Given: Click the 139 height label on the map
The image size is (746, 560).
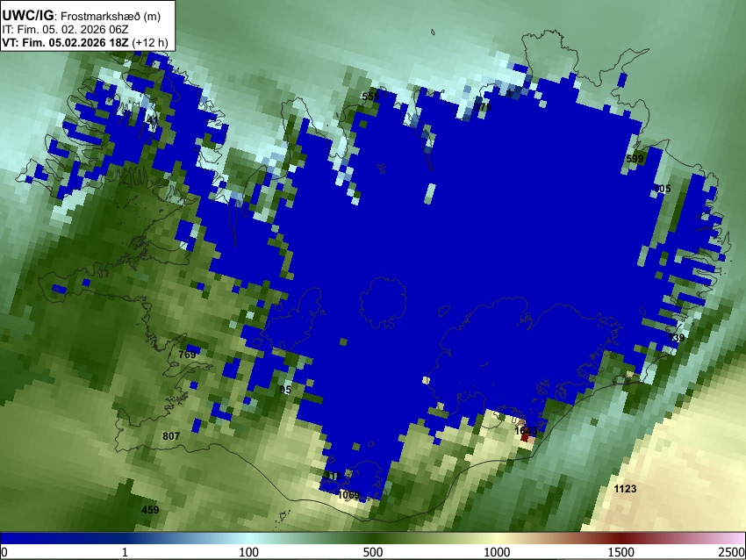Looking at the screenshot, I should pos(676,338).
